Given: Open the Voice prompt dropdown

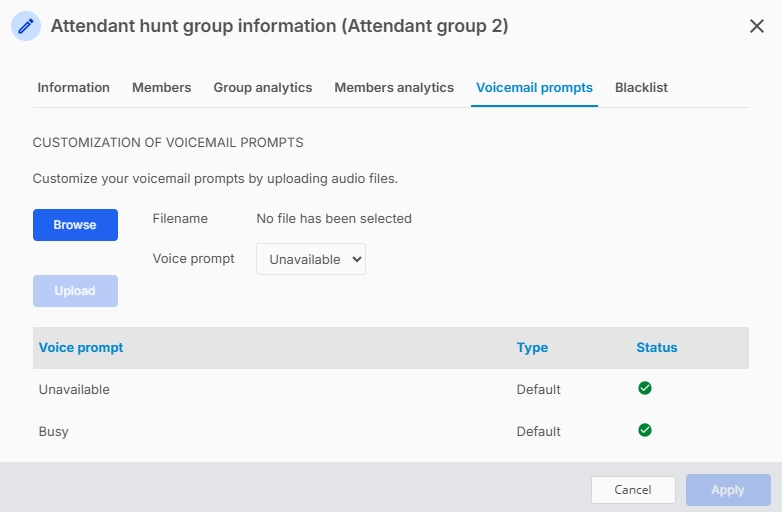Looking at the screenshot, I should click(x=311, y=259).
